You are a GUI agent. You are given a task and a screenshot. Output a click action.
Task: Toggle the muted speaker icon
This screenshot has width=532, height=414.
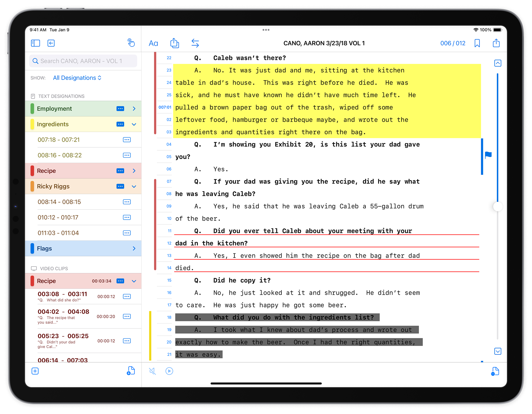click(152, 371)
